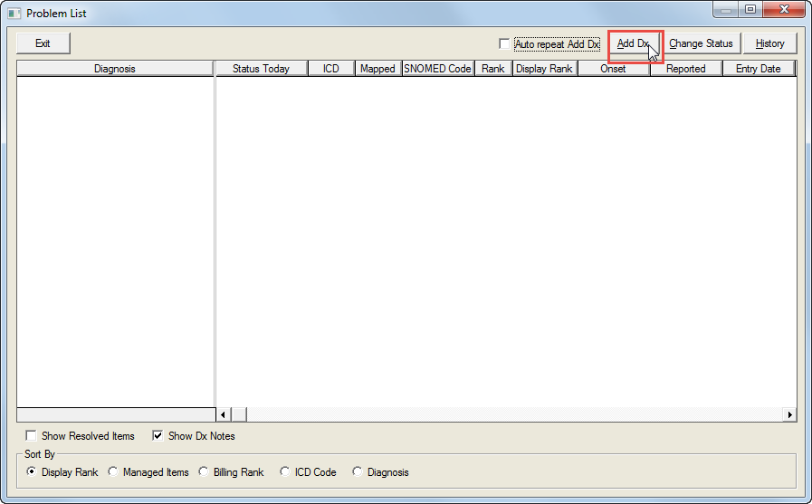Image resolution: width=812 pixels, height=504 pixels.
Task: Click the Exit button
Action: click(43, 43)
